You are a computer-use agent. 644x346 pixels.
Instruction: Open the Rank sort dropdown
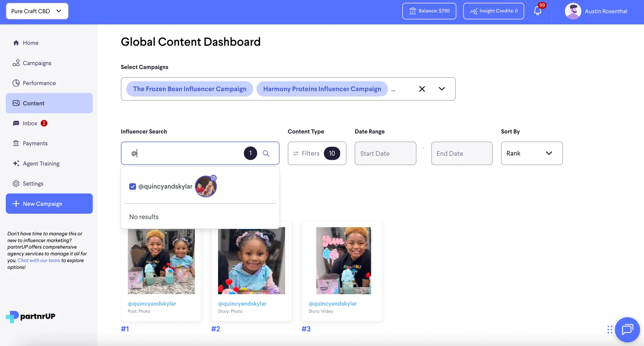click(x=531, y=153)
